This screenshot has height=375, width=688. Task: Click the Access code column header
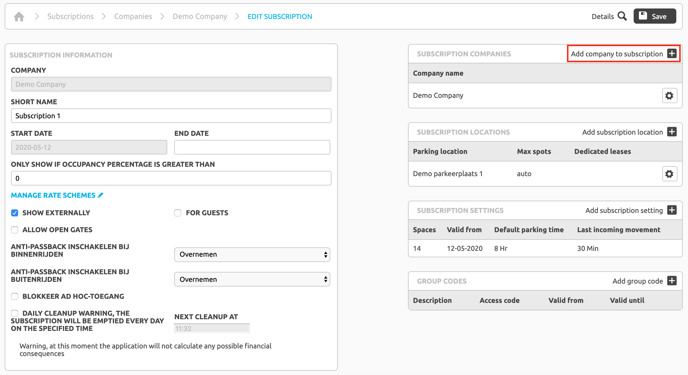pyautogui.click(x=499, y=300)
